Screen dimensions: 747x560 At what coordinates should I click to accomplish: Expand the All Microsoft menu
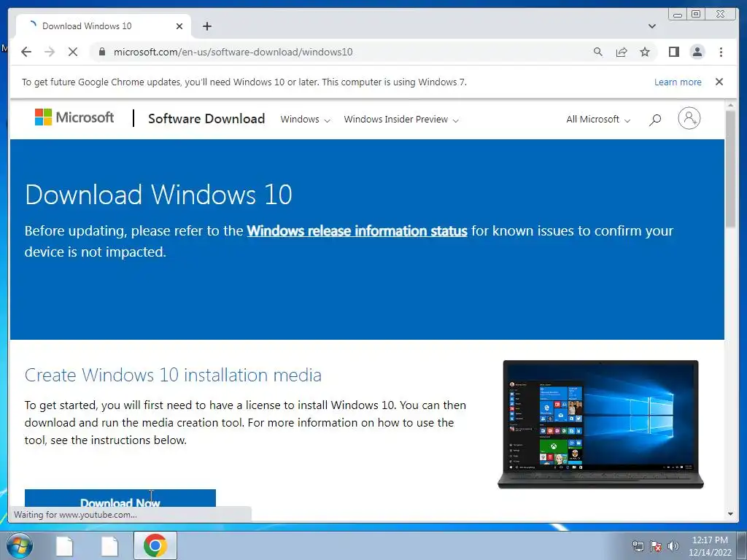598,119
